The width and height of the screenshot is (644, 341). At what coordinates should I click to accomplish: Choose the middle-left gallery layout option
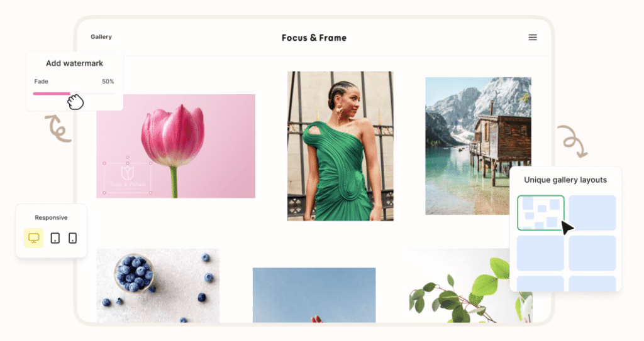(x=540, y=253)
